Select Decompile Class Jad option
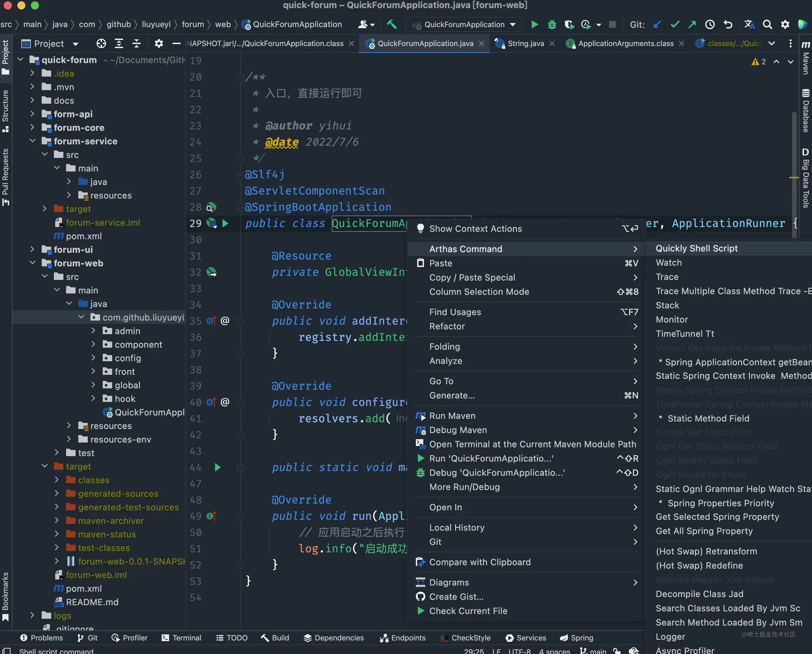The image size is (812, 654). [699, 594]
